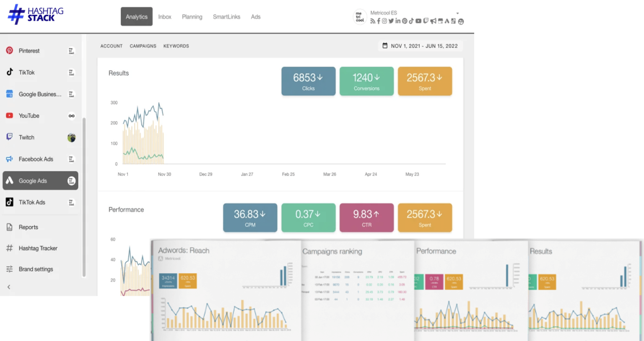This screenshot has height=341, width=644.
Task: Select the Campaigns sub-tab
Action: [x=143, y=46]
